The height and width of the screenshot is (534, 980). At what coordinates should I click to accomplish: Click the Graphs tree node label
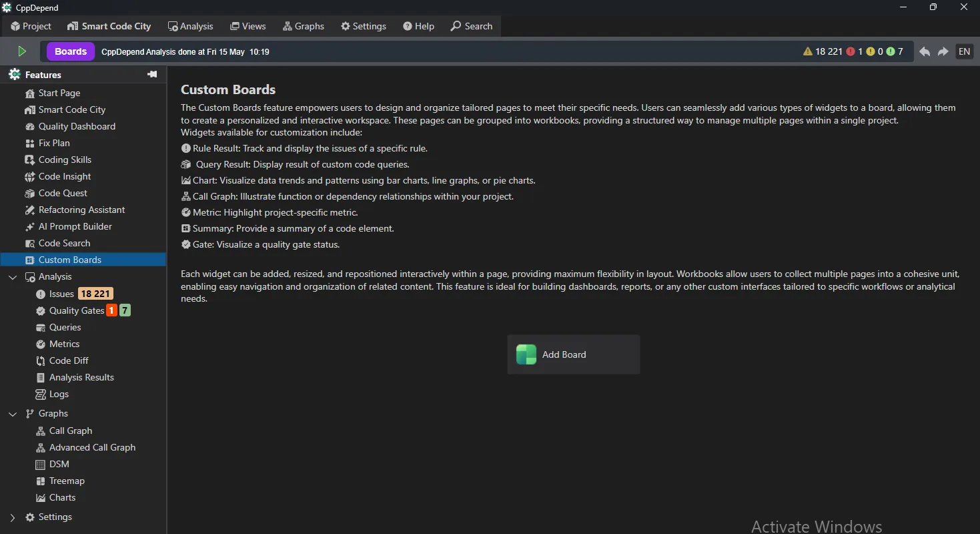[53, 413]
